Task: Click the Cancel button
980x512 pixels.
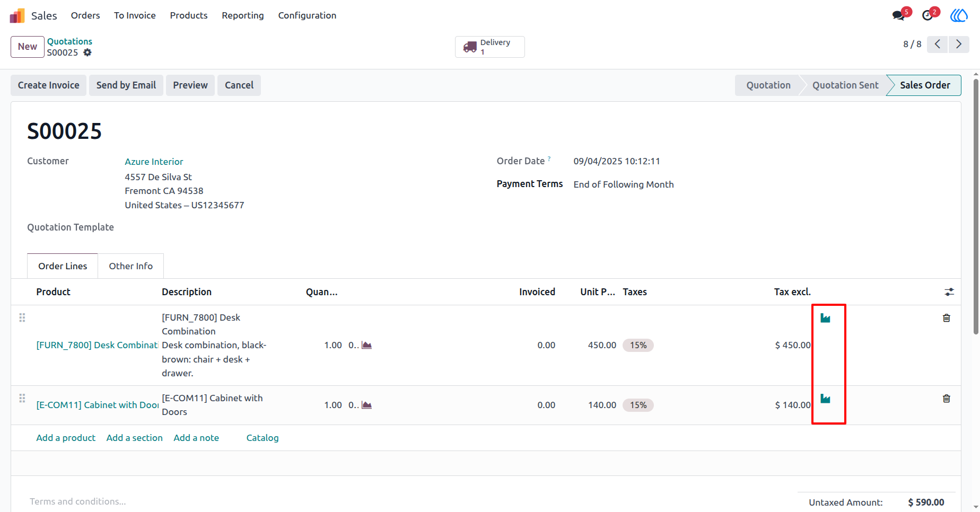Action: pyautogui.click(x=239, y=85)
